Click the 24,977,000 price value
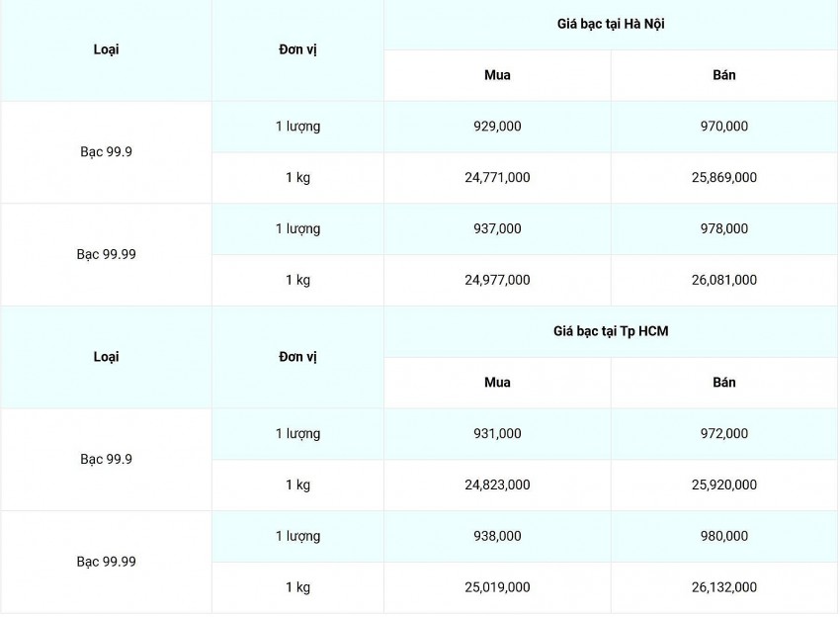 click(497, 280)
